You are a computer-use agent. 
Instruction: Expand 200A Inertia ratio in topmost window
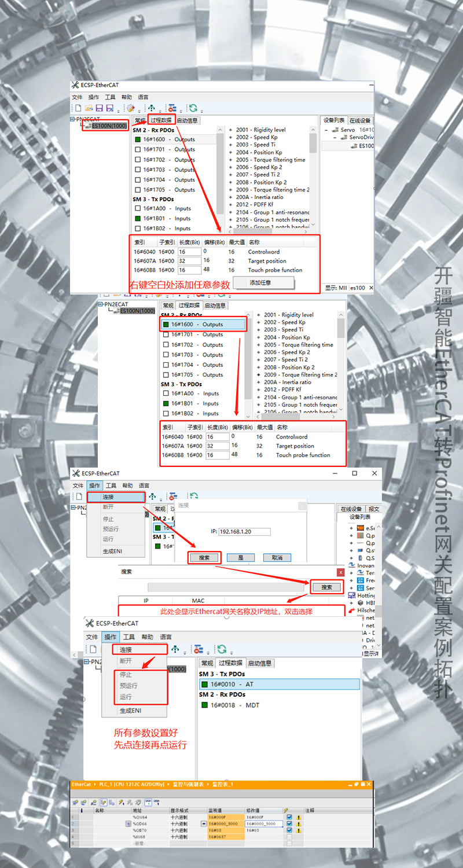click(x=230, y=197)
